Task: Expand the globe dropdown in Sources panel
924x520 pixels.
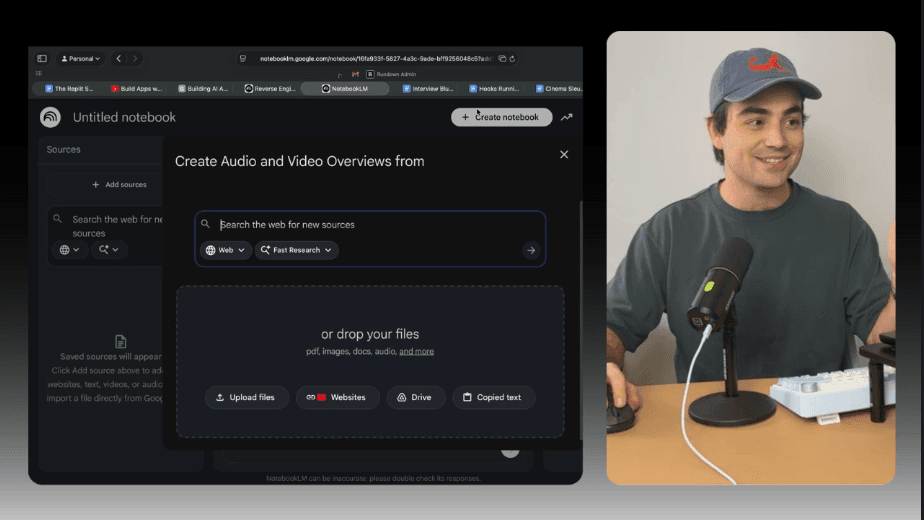Action: pyautogui.click(x=70, y=249)
